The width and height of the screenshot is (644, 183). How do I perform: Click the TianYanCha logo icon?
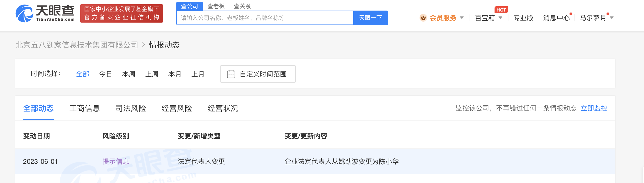pos(24,13)
